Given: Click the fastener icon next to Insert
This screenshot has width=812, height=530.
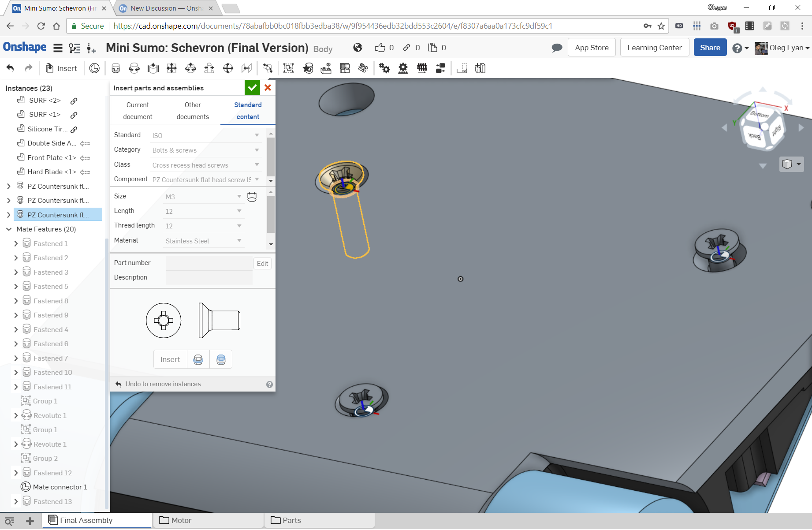Looking at the screenshot, I should 198,359.
